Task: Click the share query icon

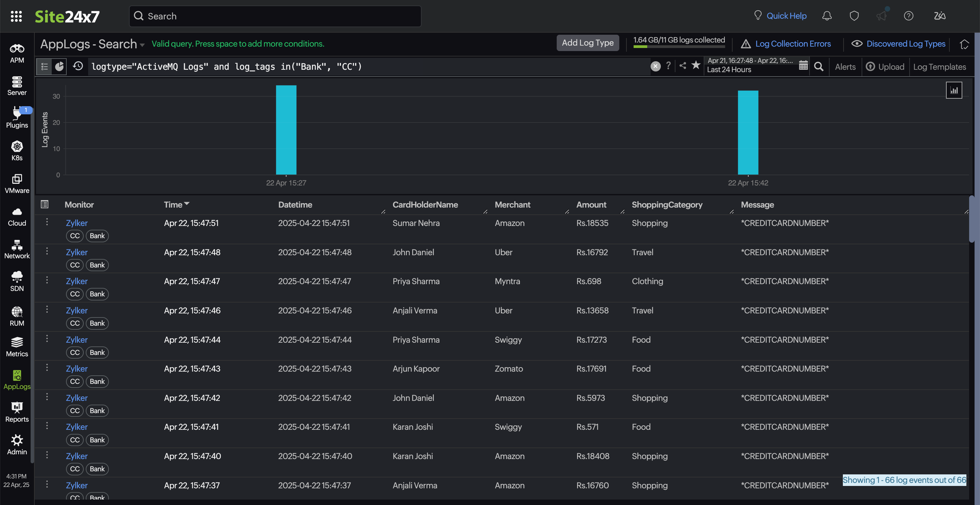Action: click(683, 66)
